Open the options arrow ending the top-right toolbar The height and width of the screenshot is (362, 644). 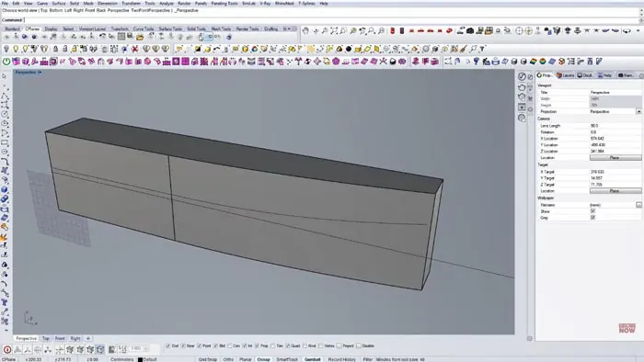point(638,30)
